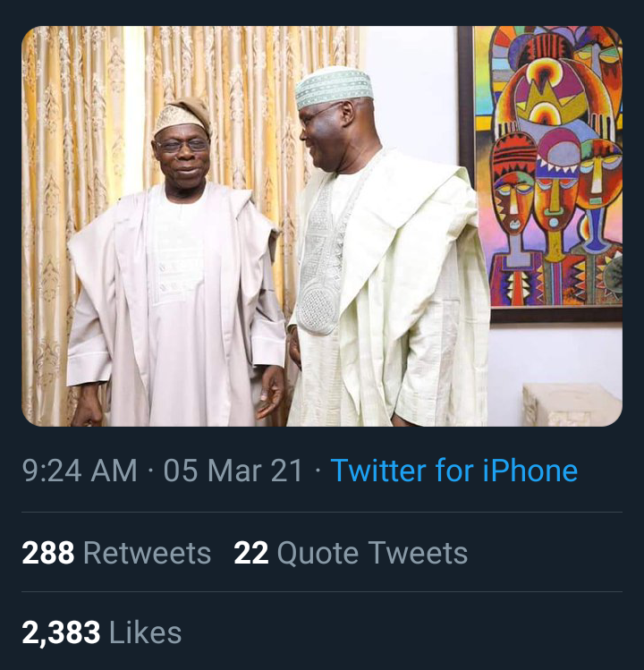Click the 9:24 AM timestamp

80,471
